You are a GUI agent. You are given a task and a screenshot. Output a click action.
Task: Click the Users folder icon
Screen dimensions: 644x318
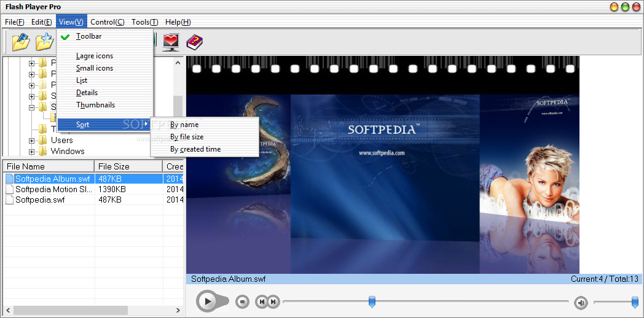click(x=43, y=141)
